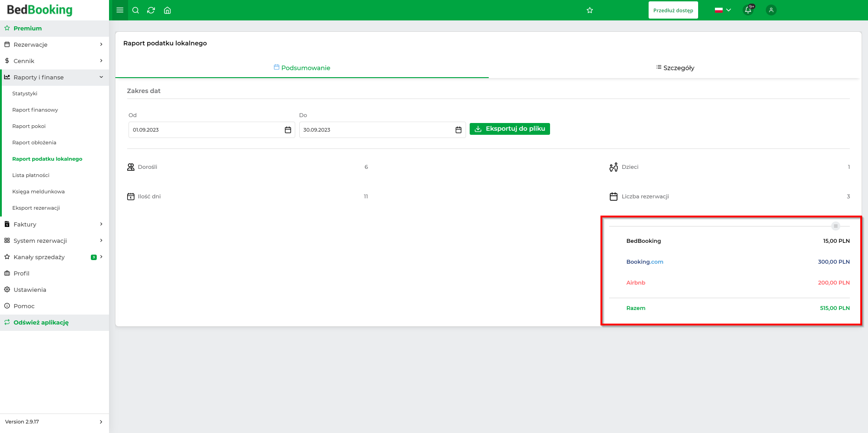Open Eksport rezerwacji
This screenshot has height=433, width=868.
[36, 208]
